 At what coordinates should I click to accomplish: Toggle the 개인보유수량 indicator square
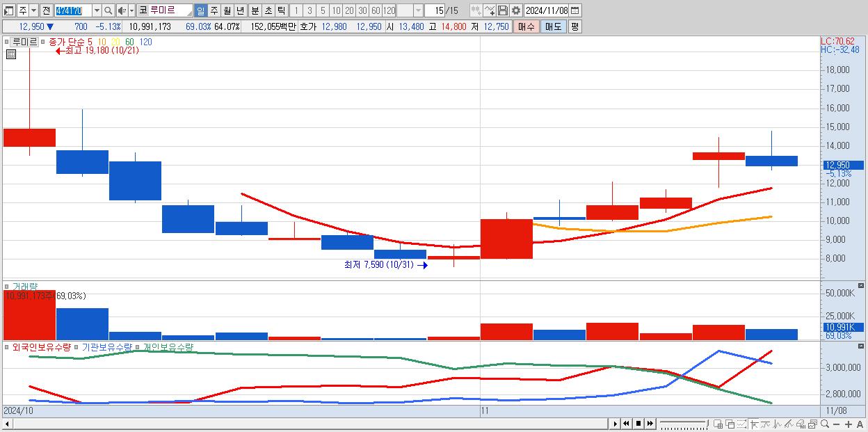pos(138,346)
